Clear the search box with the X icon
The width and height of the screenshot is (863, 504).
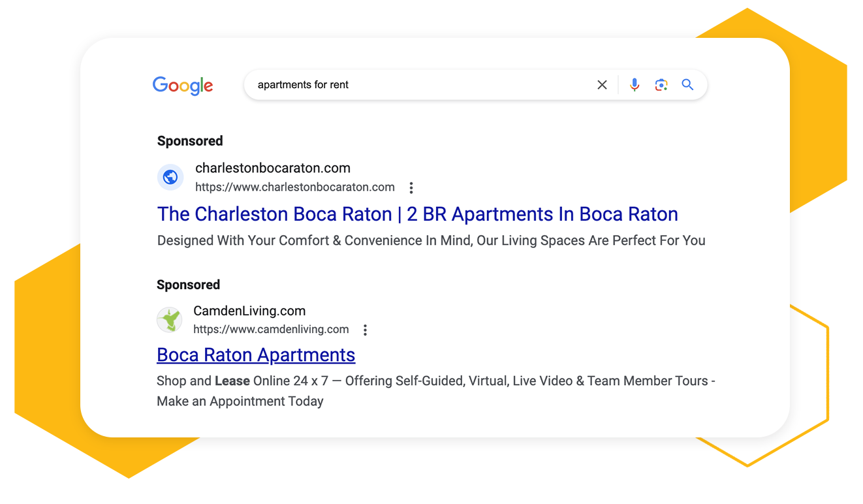tap(602, 85)
